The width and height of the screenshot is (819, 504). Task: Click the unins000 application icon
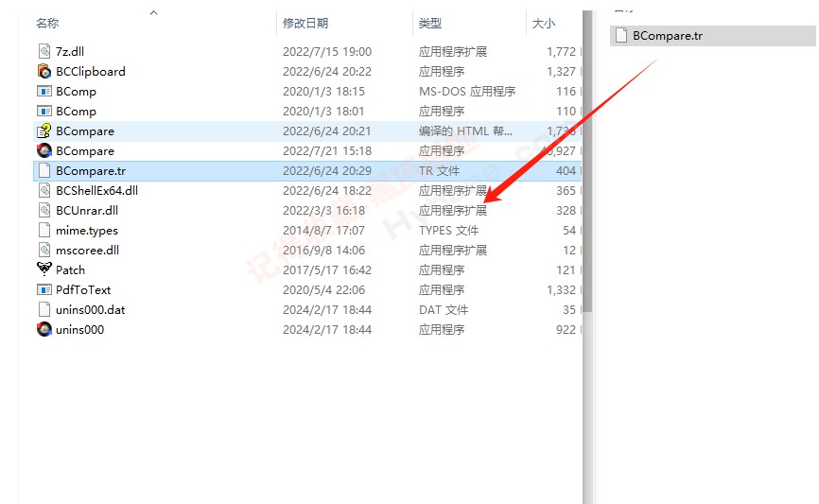click(x=44, y=329)
